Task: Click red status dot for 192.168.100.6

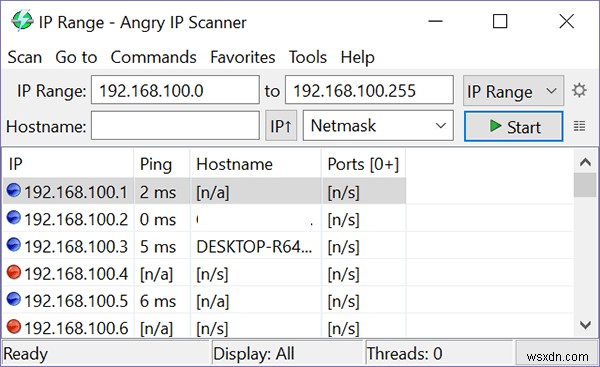Action: tap(14, 326)
